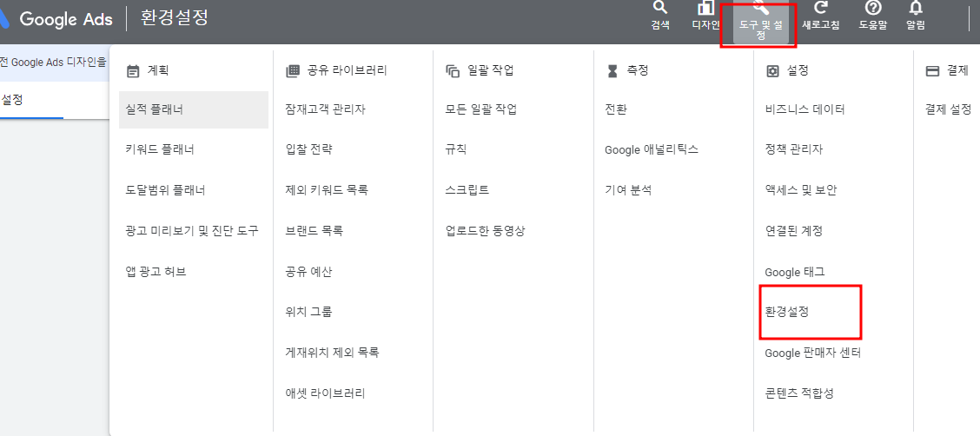The width and height of the screenshot is (980, 436).
Task: Click the 공유 라이브러리 heading text
Action: (347, 71)
